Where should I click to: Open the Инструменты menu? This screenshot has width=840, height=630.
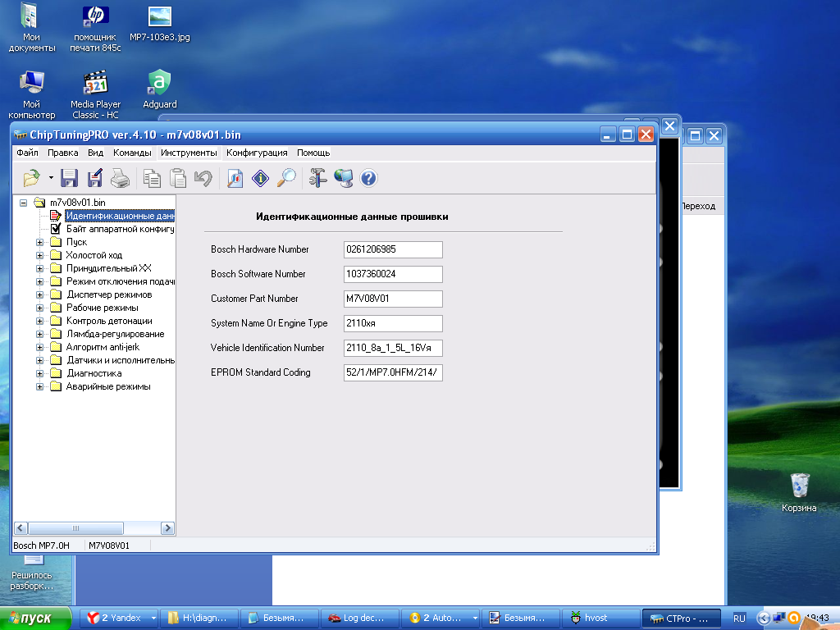coord(189,153)
